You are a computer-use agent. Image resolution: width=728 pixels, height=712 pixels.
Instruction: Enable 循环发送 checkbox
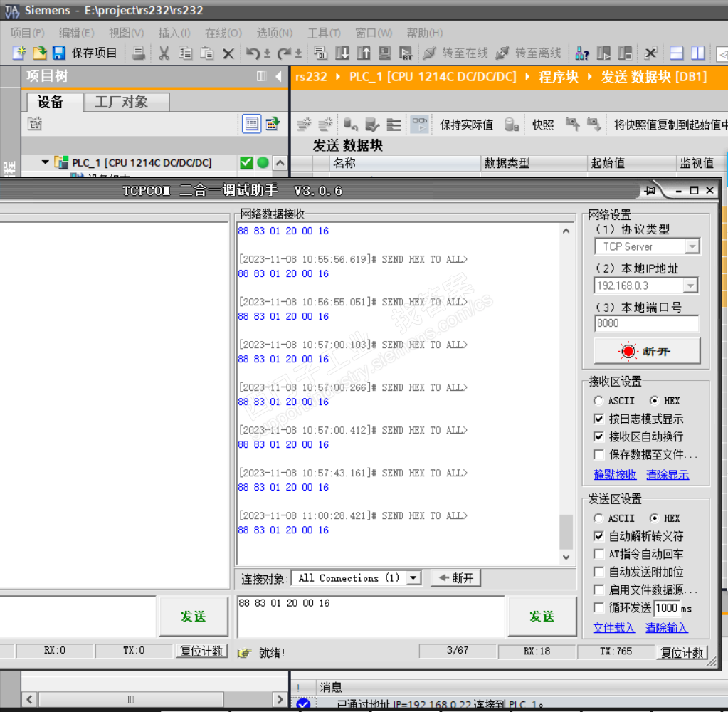coord(599,607)
